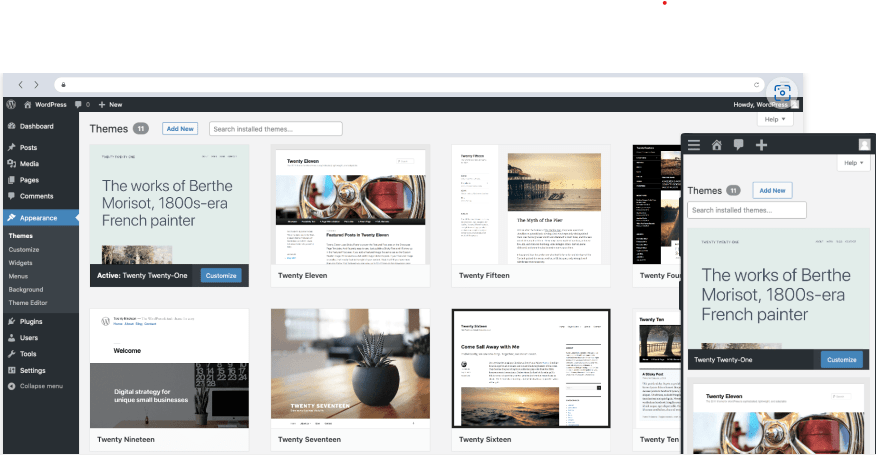Viewport: 876px width, 455px height.
Task: Open the Posts menu item
Action: coord(28,148)
